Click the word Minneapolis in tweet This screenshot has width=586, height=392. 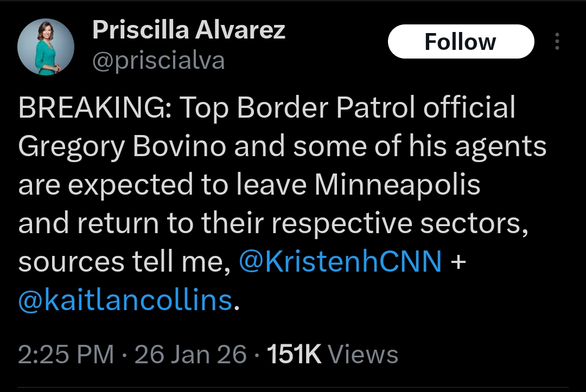coord(397,185)
